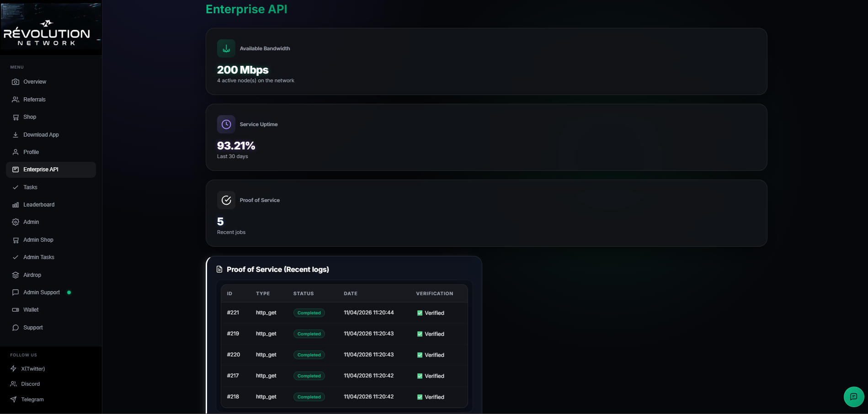Click the Discord people icon
This screenshot has height=414, width=868.
click(13, 384)
